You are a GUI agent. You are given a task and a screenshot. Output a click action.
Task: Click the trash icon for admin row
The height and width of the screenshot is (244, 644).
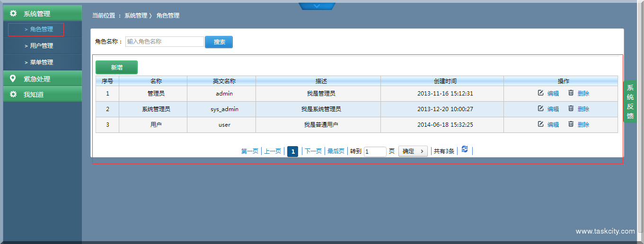click(571, 93)
